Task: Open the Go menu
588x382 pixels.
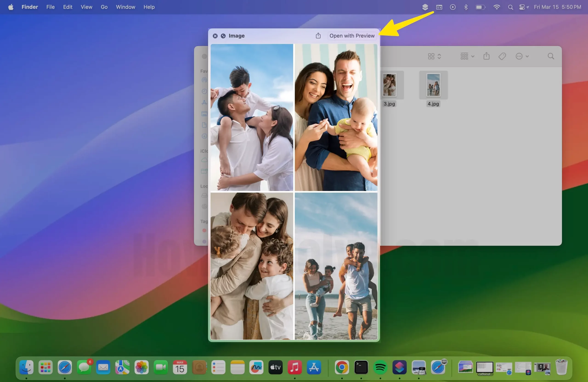Action: pyautogui.click(x=104, y=7)
